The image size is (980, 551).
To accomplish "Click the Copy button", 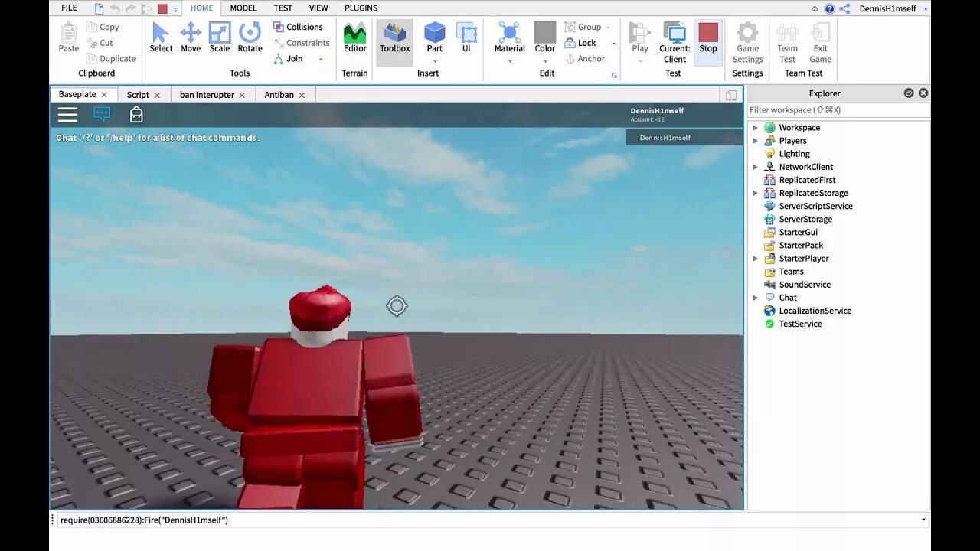I will pos(103,27).
